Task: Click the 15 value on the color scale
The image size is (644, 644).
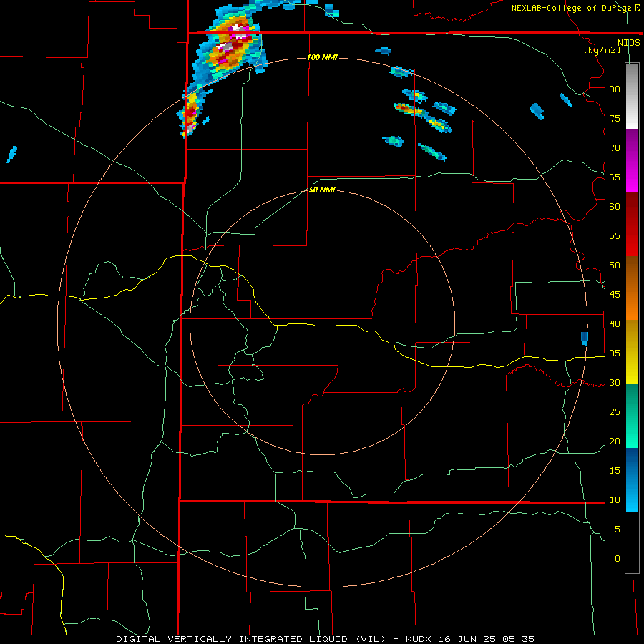Action: point(615,471)
